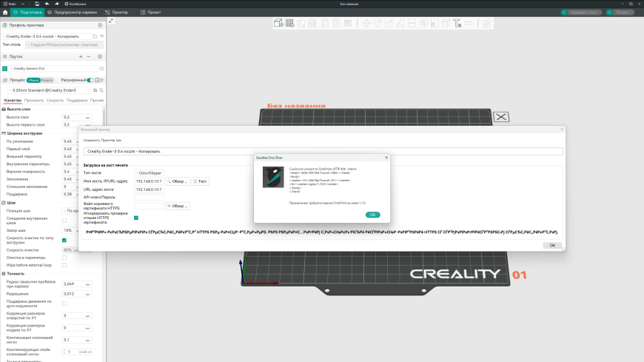Click the redo arrow icon
Image resolution: width=644 pixels, height=362 pixels.
pyautogui.click(x=57, y=4)
